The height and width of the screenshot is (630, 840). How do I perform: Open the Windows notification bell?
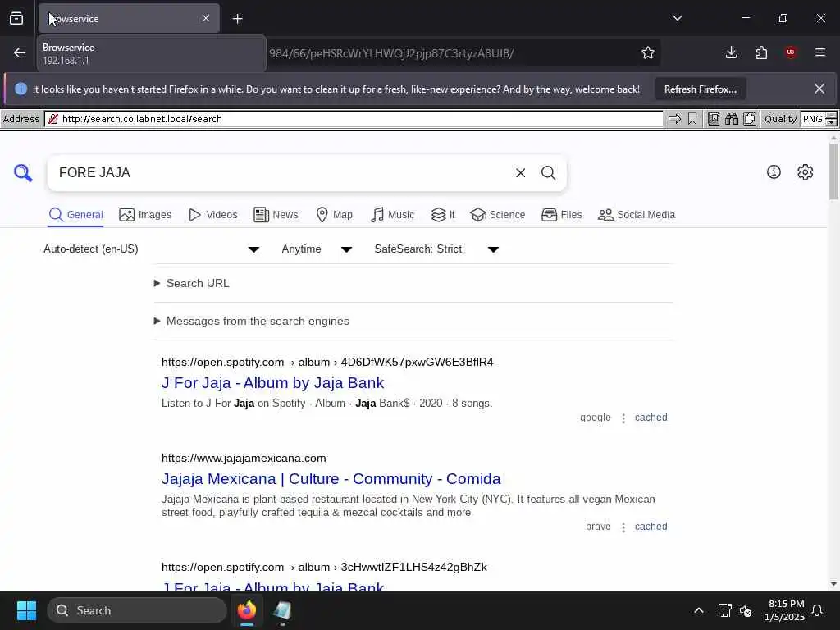tap(818, 610)
